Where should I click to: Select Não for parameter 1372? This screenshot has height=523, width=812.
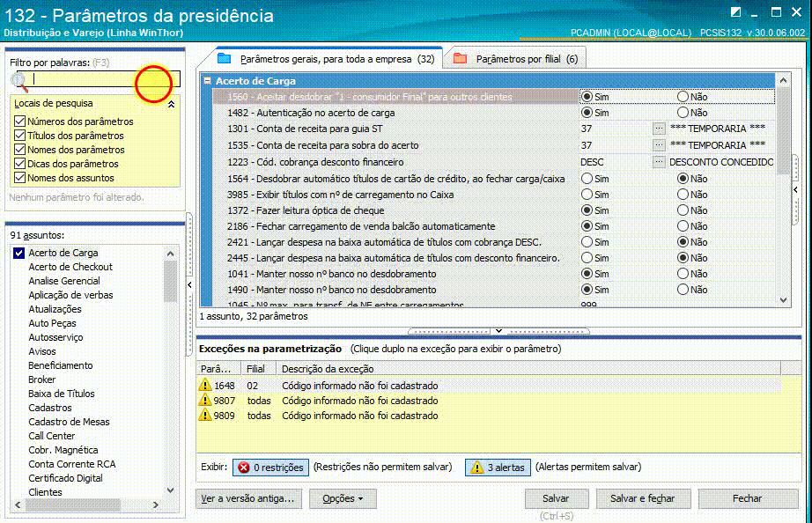tap(683, 210)
